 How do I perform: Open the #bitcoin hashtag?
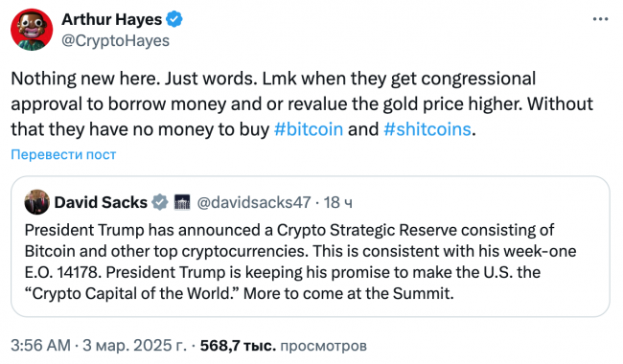click(x=309, y=129)
